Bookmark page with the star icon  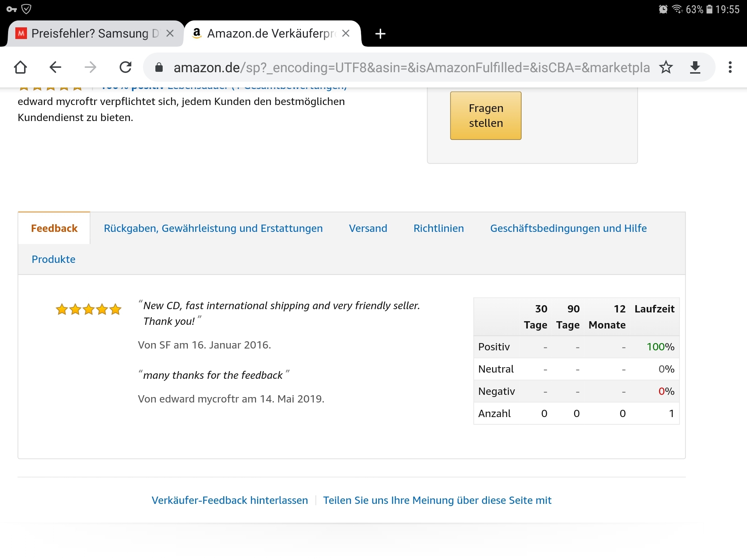(x=666, y=67)
